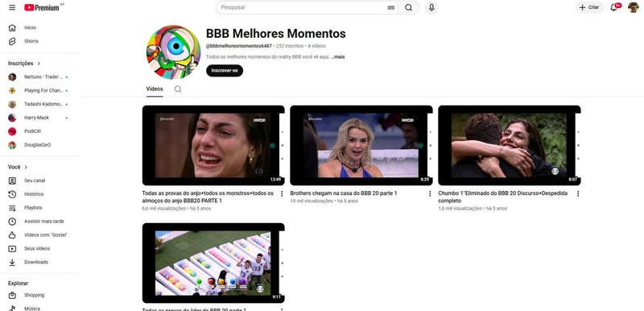The height and width of the screenshot is (311, 644).
Task: Select the Vídeos tab
Action: [155, 89]
